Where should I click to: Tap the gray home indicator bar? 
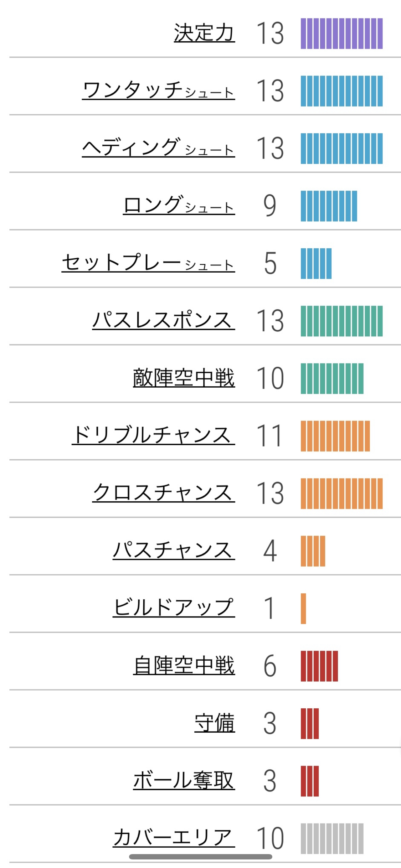click(200, 857)
